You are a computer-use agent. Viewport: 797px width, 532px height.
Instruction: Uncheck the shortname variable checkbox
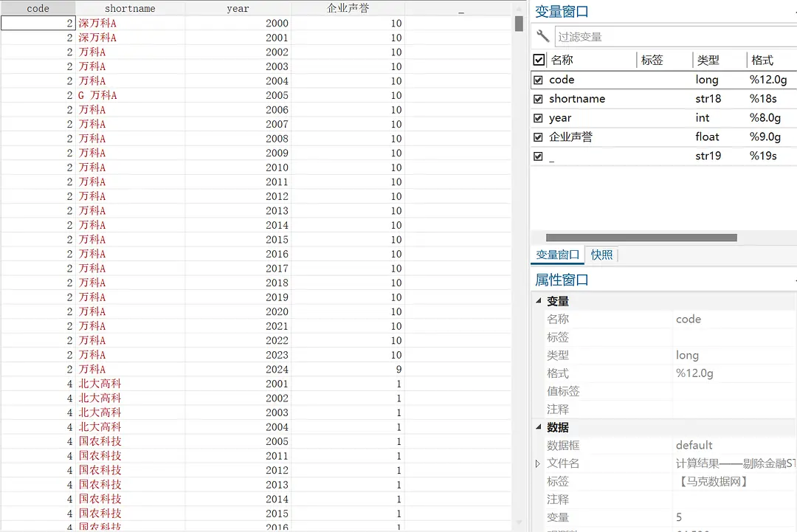pyautogui.click(x=539, y=98)
